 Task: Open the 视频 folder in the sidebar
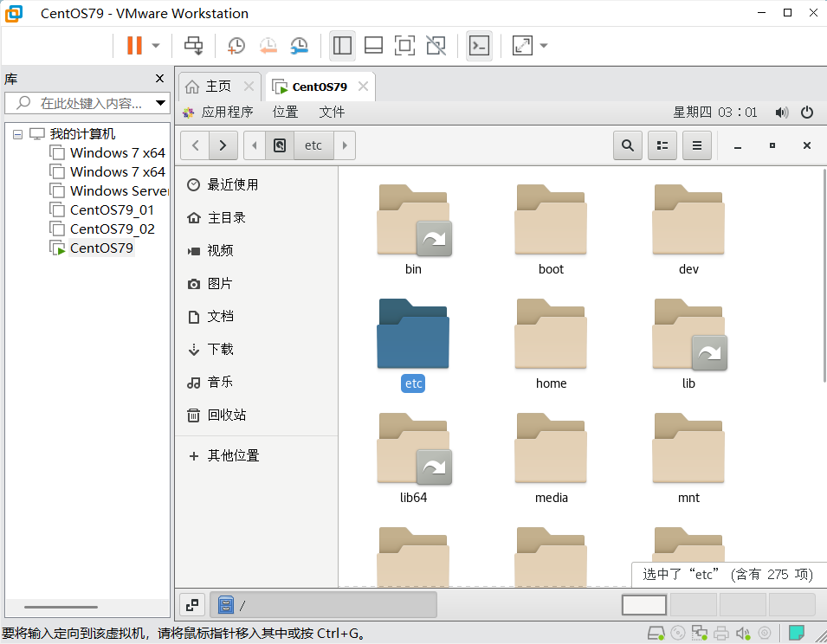pos(256,250)
